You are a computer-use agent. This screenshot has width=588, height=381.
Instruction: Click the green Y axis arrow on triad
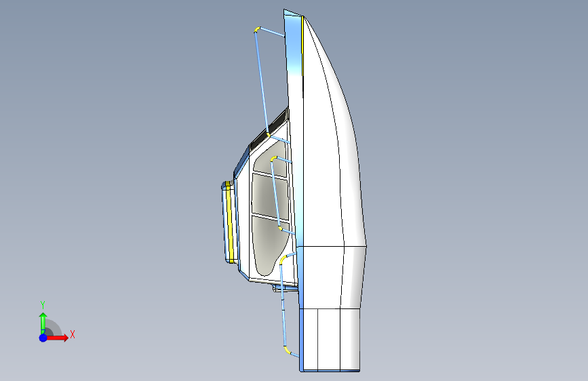(43, 323)
